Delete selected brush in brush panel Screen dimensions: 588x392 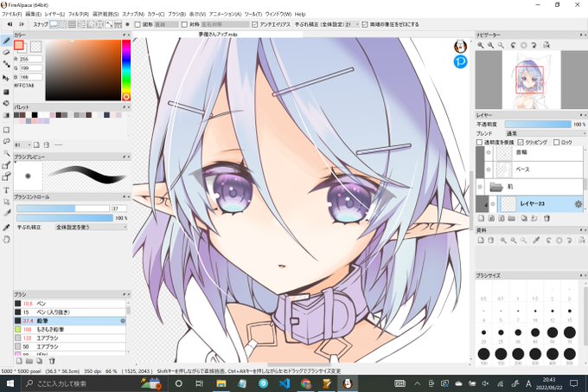pyautogui.click(x=52, y=361)
